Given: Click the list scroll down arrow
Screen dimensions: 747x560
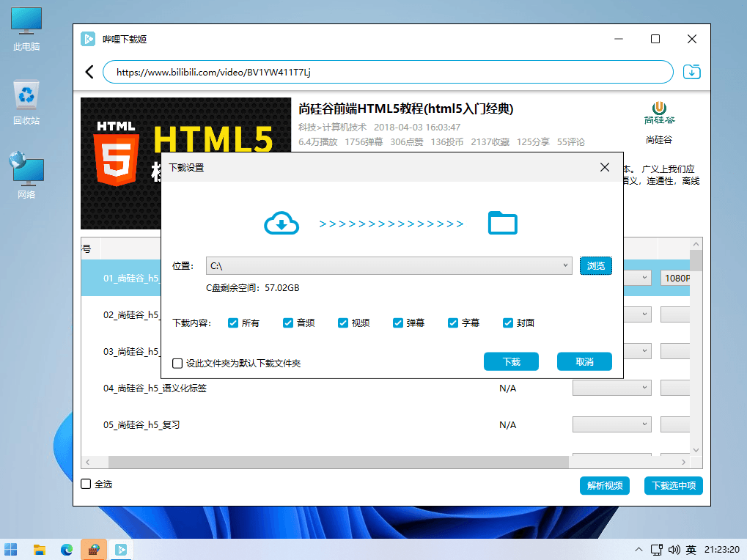Looking at the screenshot, I should point(696,450).
